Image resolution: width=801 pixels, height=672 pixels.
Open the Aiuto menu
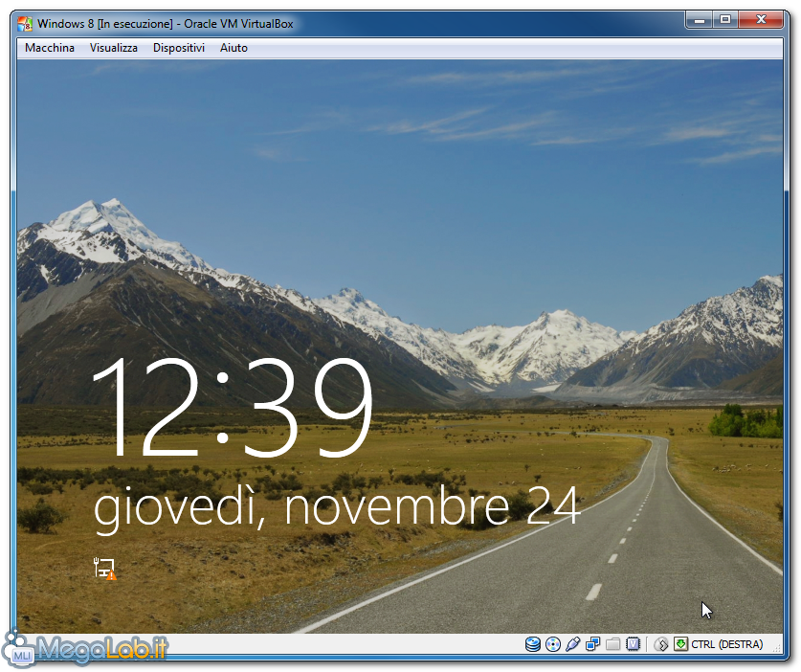tap(234, 48)
